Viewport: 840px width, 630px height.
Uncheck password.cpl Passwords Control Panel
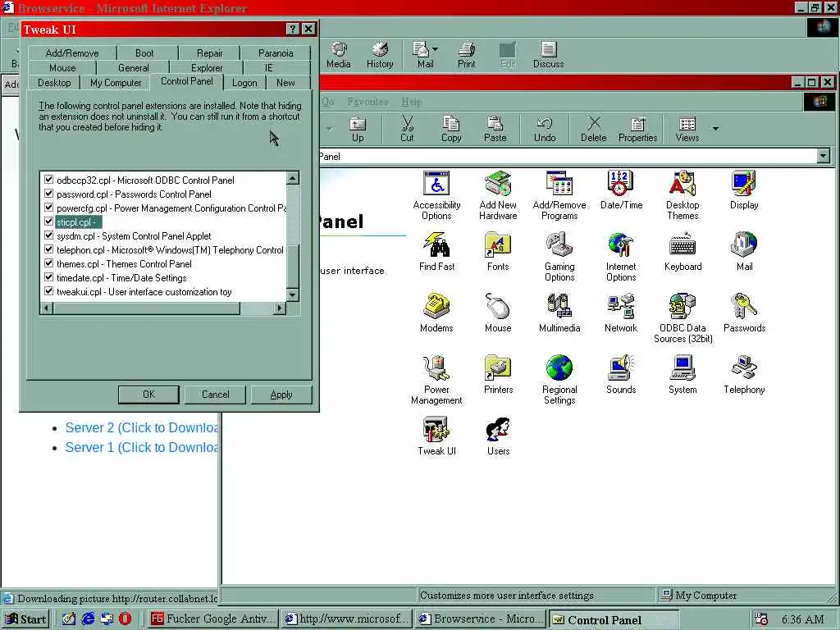pos(48,194)
